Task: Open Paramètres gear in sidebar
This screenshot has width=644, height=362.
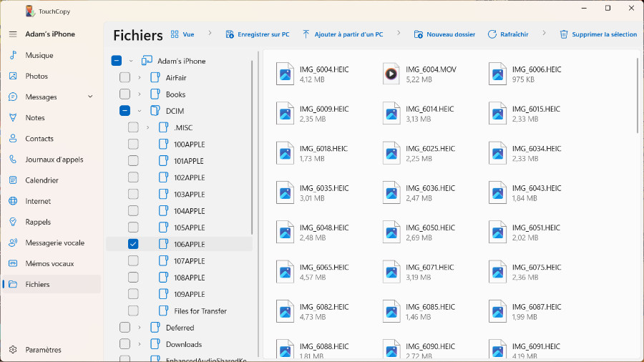Action: pyautogui.click(x=13, y=350)
